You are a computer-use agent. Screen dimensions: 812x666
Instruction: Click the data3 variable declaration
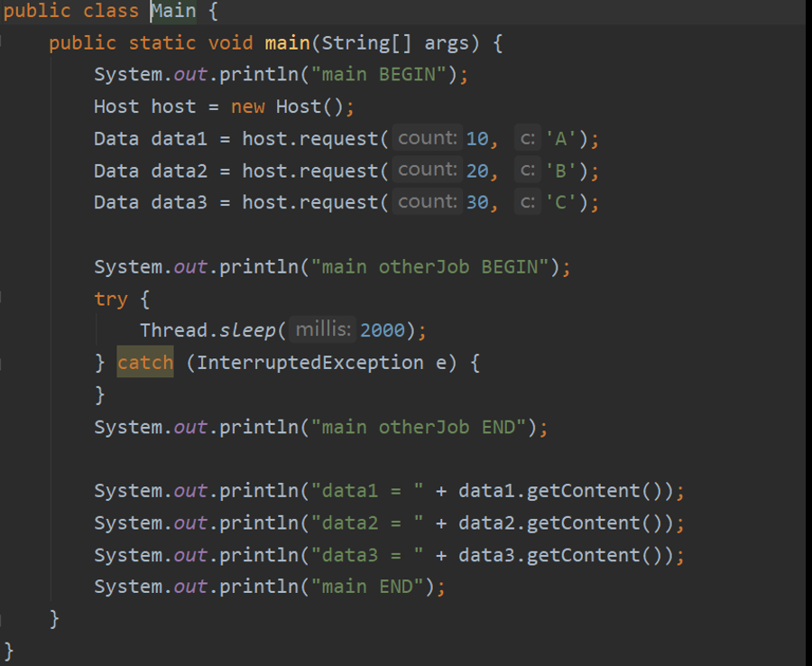coord(179,202)
